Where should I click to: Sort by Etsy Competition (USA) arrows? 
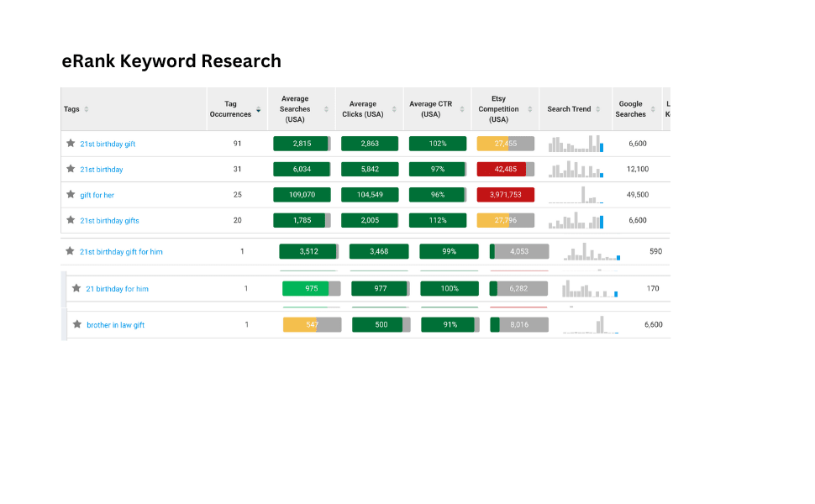[530, 109]
